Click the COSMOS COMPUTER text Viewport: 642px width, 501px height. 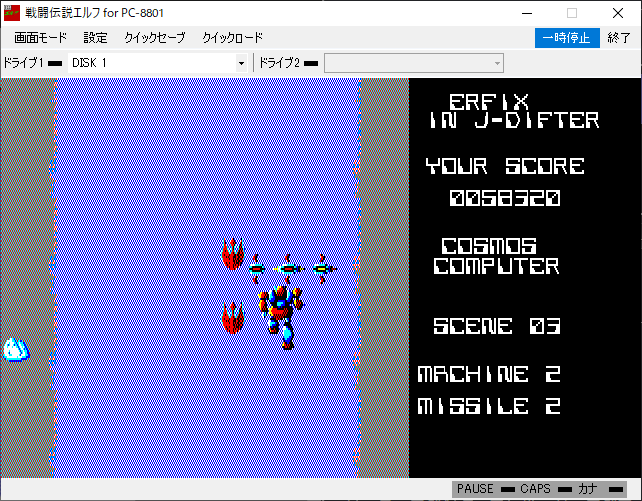[497, 256]
